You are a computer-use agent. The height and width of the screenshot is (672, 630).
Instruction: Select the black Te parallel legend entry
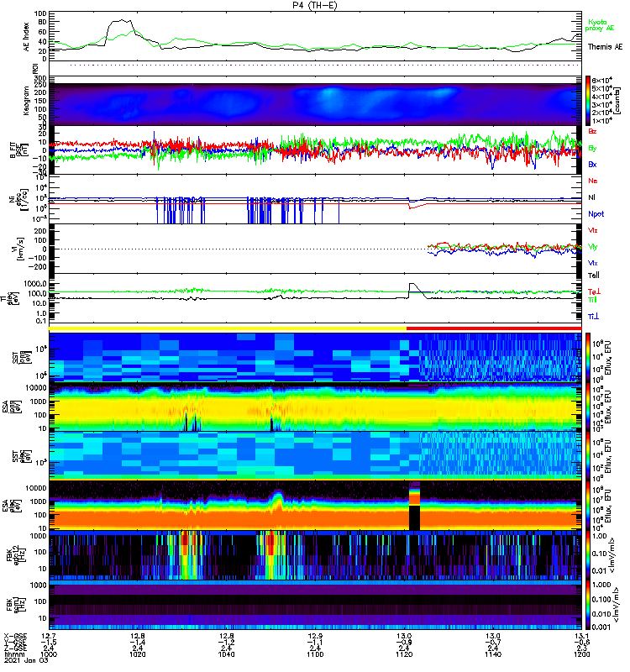[x=594, y=276]
